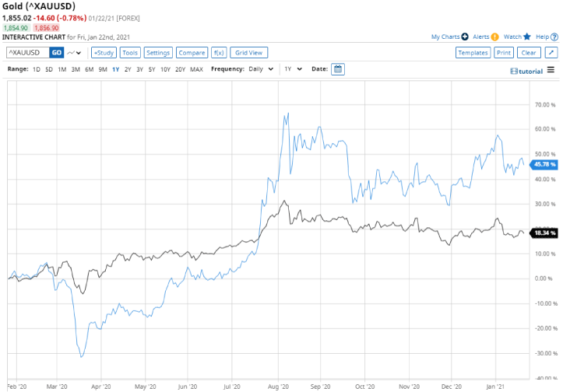Viewport: 563px width, 392px height.
Task: Select the MAX range option
Action: 196,69
